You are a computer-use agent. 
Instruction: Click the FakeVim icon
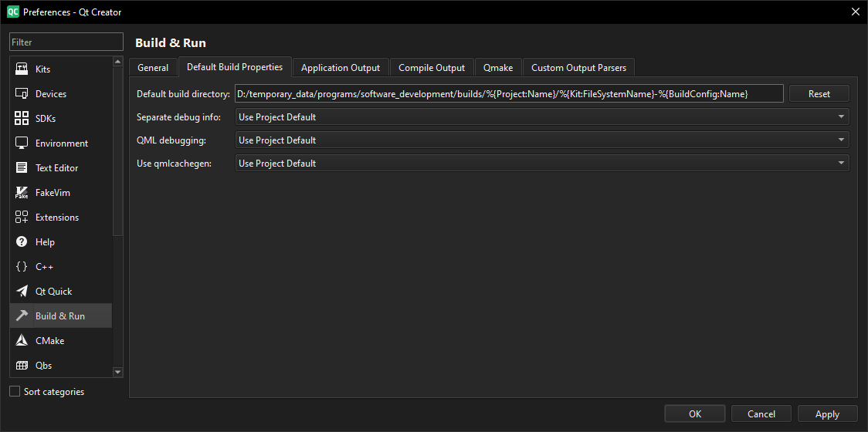click(x=22, y=193)
